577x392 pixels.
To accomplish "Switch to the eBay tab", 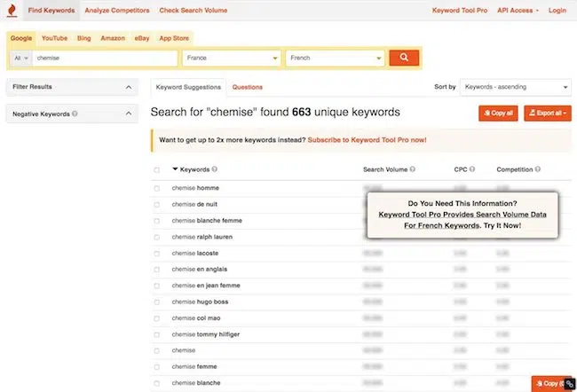I will (142, 38).
